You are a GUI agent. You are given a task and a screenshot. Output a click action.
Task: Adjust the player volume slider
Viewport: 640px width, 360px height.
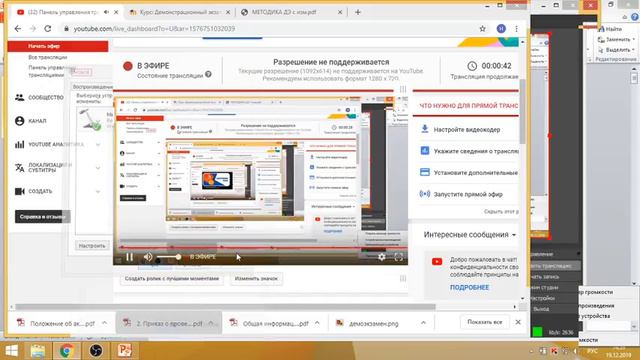pyautogui.click(x=168, y=257)
